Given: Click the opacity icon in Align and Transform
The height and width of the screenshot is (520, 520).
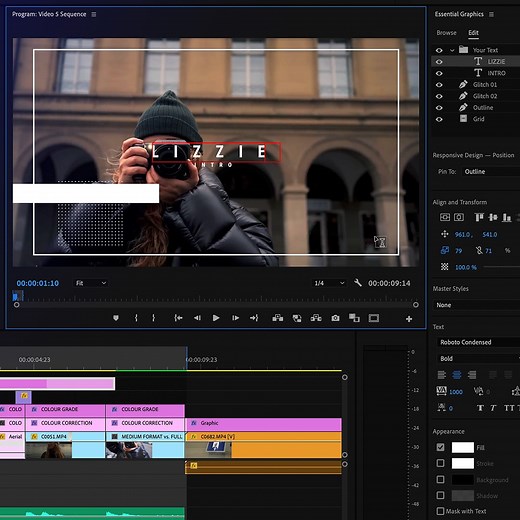Looking at the screenshot, I should pyautogui.click(x=445, y=267).
